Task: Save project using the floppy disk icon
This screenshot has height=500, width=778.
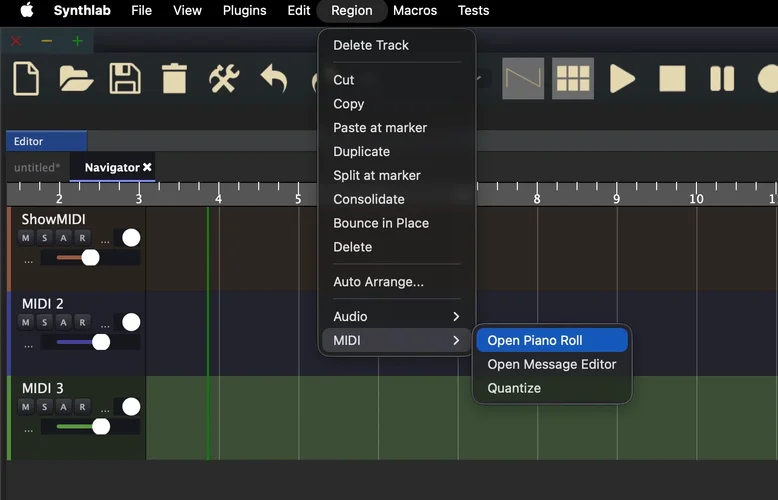Action: (125, 78)
